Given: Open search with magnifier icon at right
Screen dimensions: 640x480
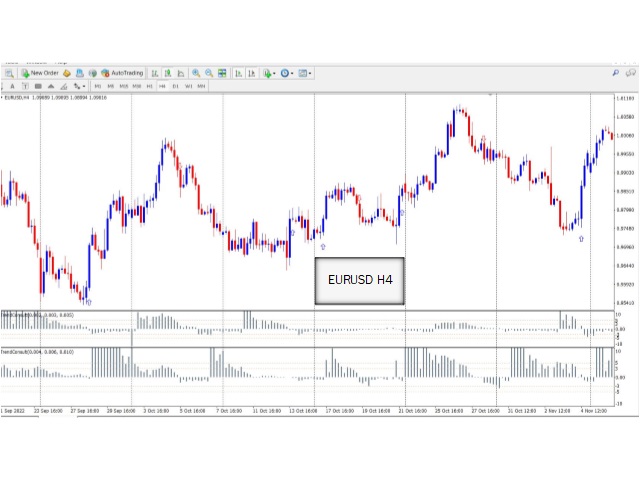Looking at the screenshot, I should pyautogui.click(x=613, y=73).
